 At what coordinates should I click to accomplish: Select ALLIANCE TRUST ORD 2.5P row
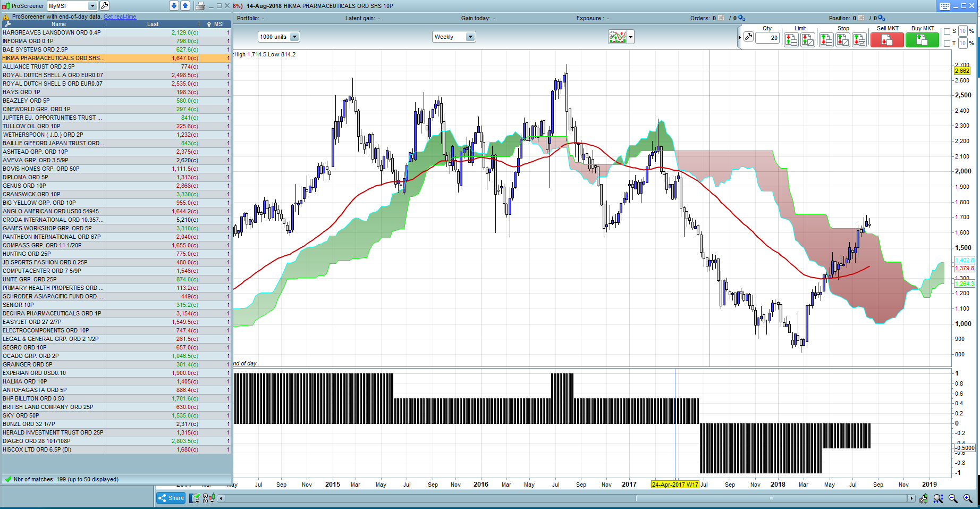point(116,66)
